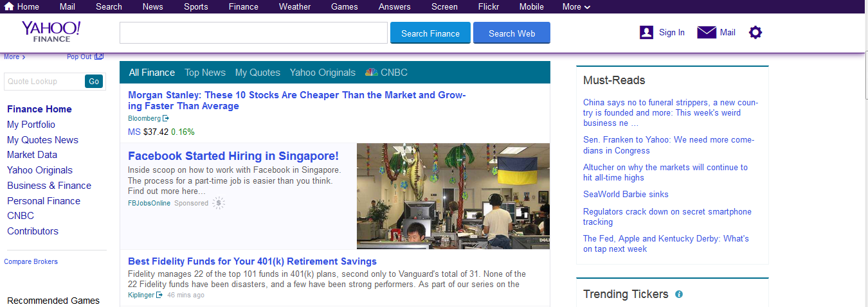Click Trending Tickers info icon
The height and width of the screenshot is (307, 868).
679,294
